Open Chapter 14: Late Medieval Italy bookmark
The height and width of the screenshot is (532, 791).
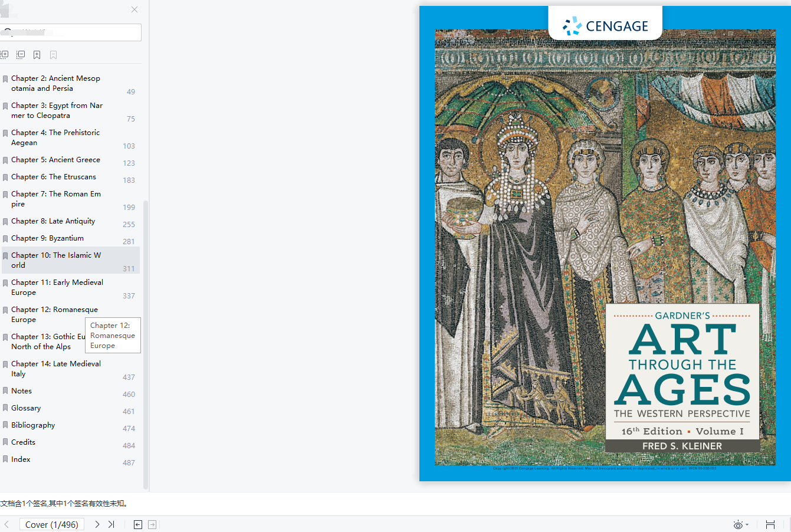[56, 369]
